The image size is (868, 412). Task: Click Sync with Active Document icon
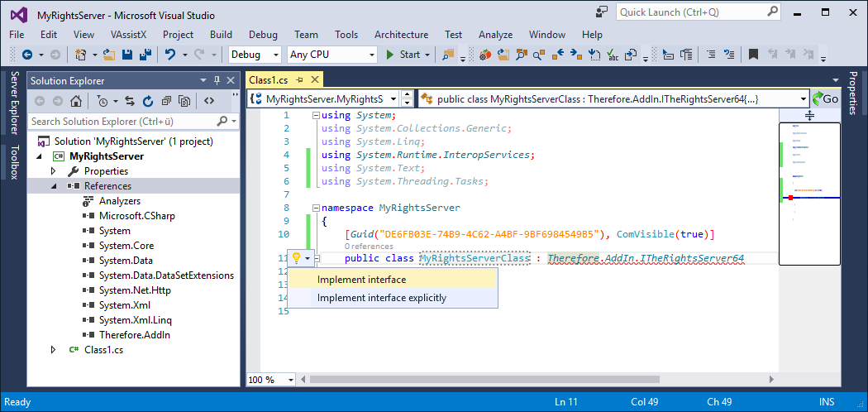click(130, 101)
